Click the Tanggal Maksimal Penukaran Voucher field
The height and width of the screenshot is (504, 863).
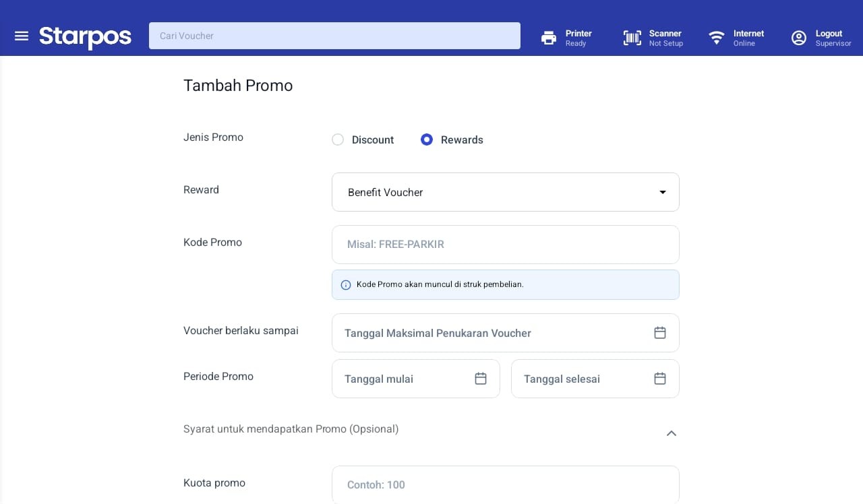point(506,333)
